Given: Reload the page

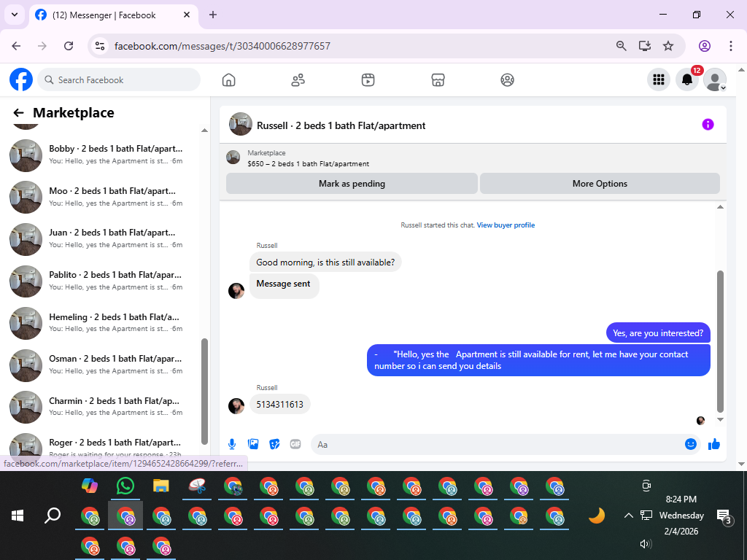Looking at the screenshot, I should [x=69, y=46].
